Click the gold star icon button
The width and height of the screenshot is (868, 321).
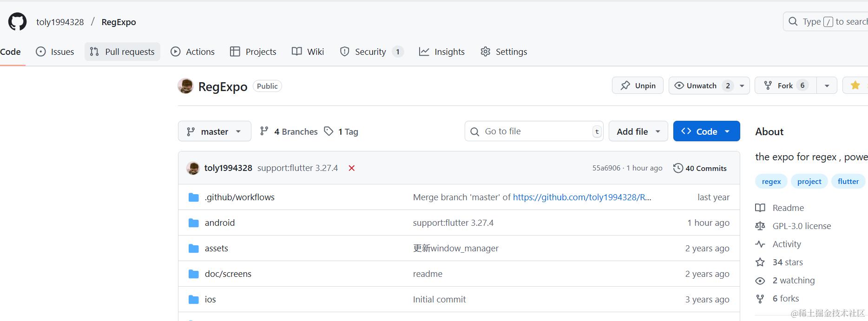click(x=855, y=85)
